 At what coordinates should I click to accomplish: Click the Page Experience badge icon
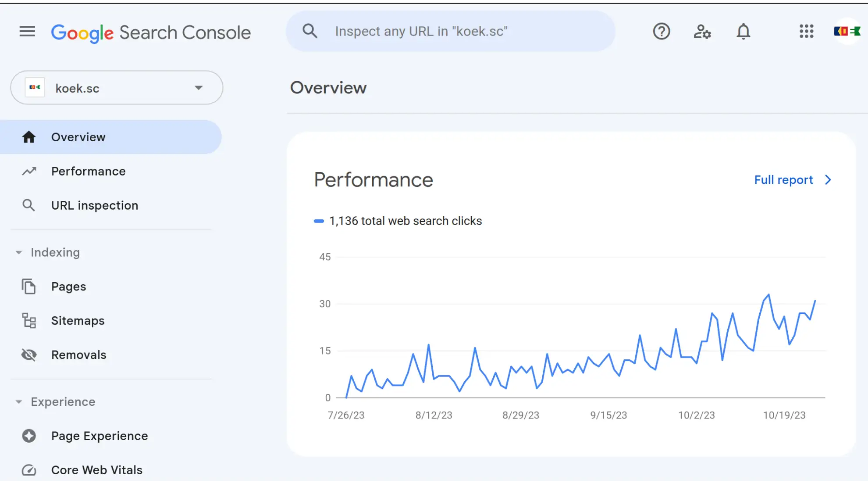coord(28,435)
